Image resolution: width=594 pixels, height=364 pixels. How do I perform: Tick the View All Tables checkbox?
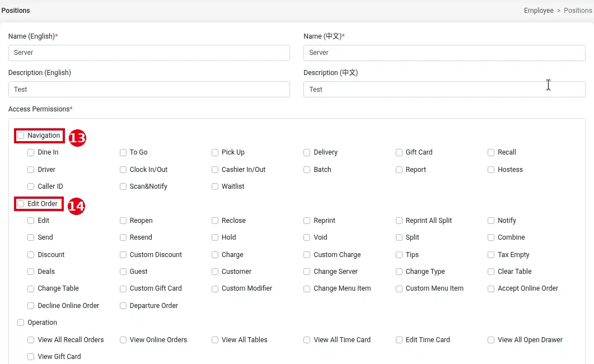(215, 340)
